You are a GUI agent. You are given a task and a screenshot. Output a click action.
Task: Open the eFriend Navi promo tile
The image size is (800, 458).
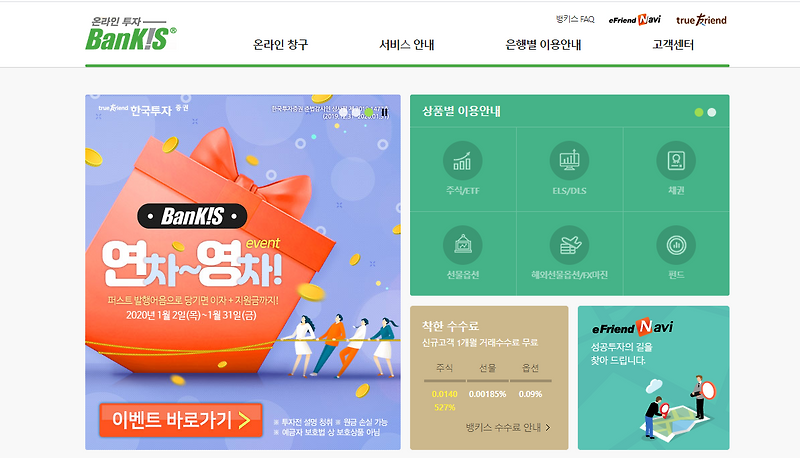(654, 378)
